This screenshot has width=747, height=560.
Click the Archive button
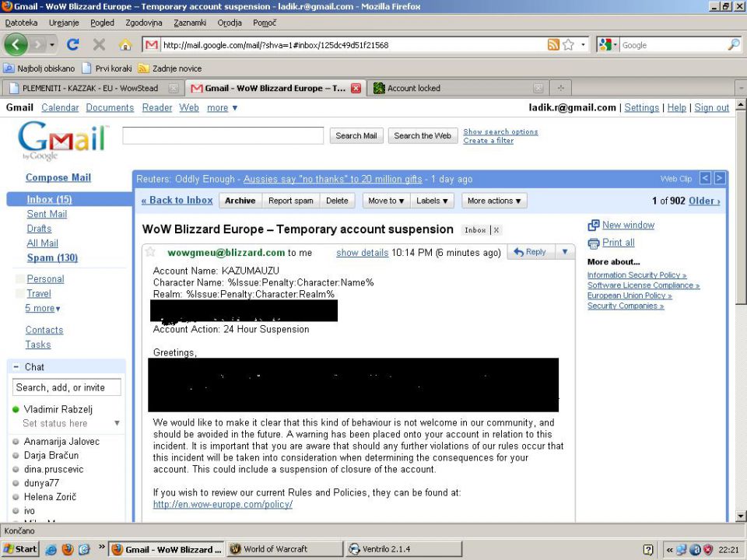(240, 201)
